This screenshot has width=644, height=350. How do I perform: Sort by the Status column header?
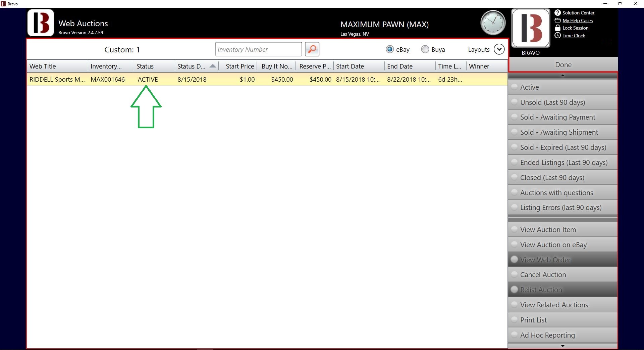tap(154, 66)
